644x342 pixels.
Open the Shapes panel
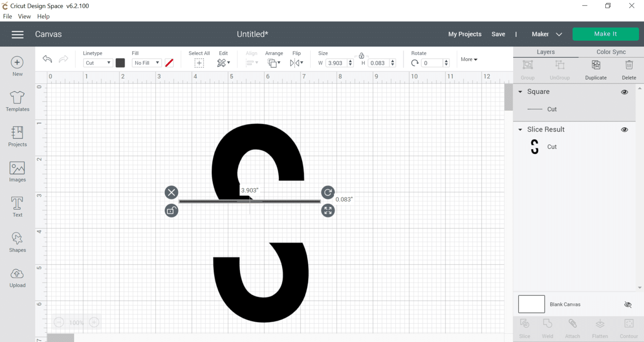pyautogui.click(x=17, y=241)
